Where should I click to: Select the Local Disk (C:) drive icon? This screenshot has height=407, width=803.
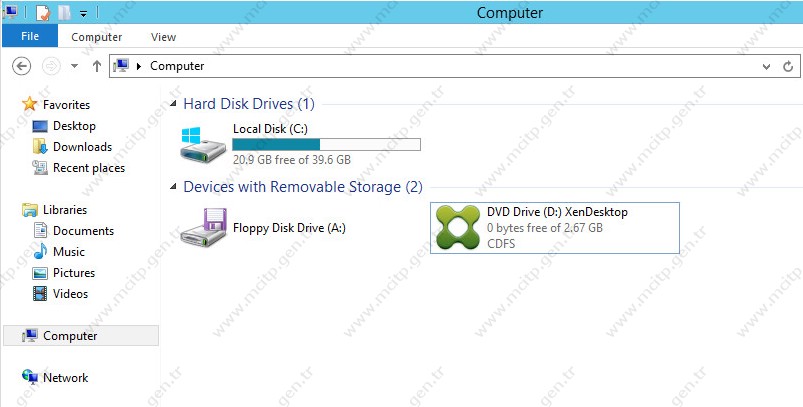coord(203,145)
